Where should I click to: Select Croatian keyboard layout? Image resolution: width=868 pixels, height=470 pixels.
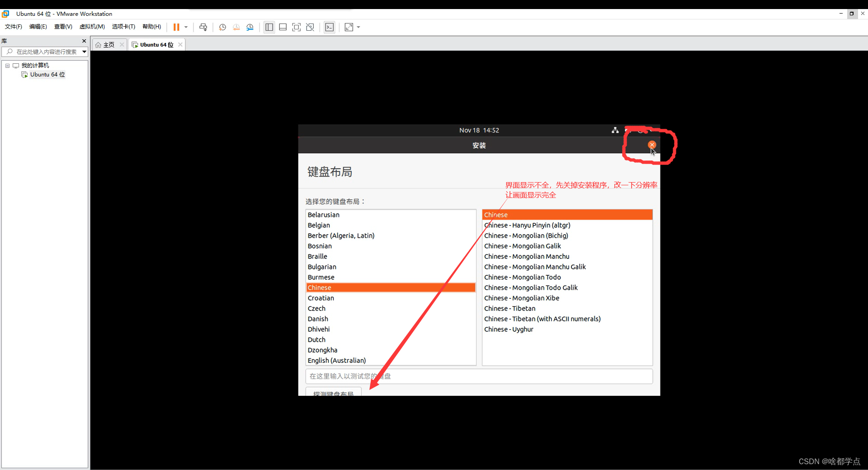click(x=391, y=298)
